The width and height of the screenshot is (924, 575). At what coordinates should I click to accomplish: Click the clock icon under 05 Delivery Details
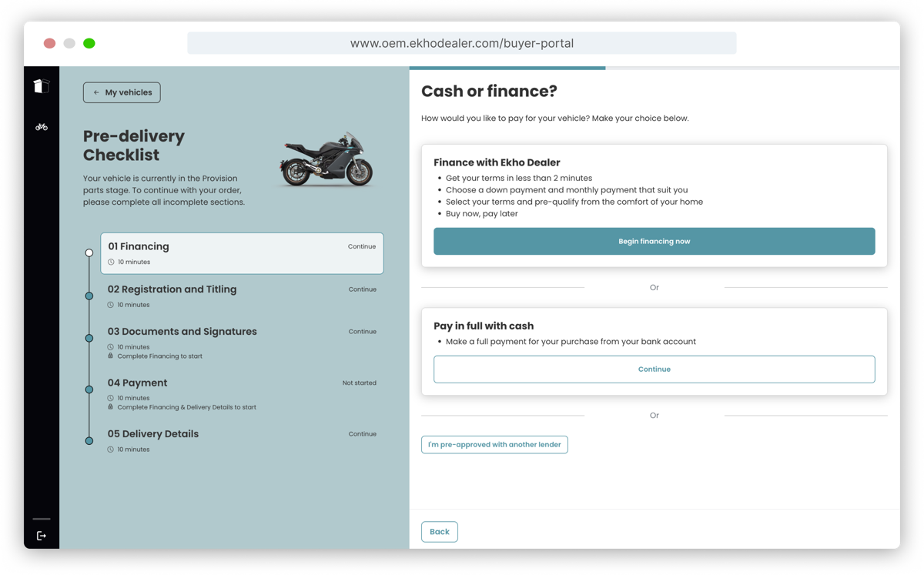coord(111,450)
